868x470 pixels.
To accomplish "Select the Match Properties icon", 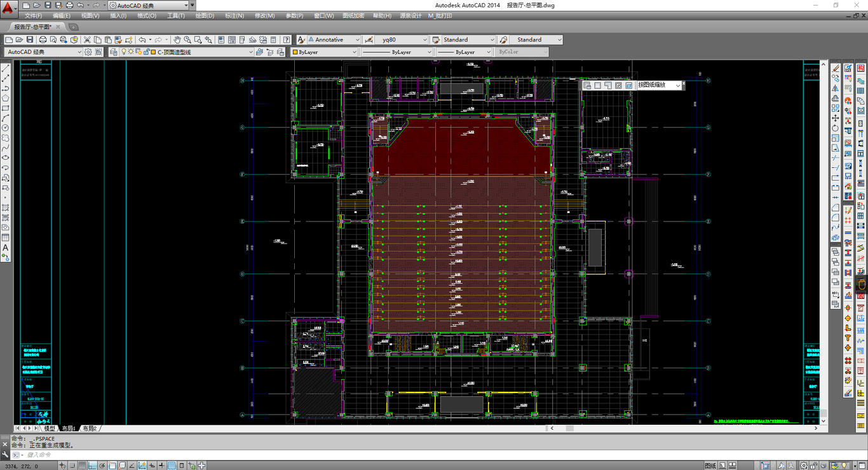I will click(x=118, y=39).
